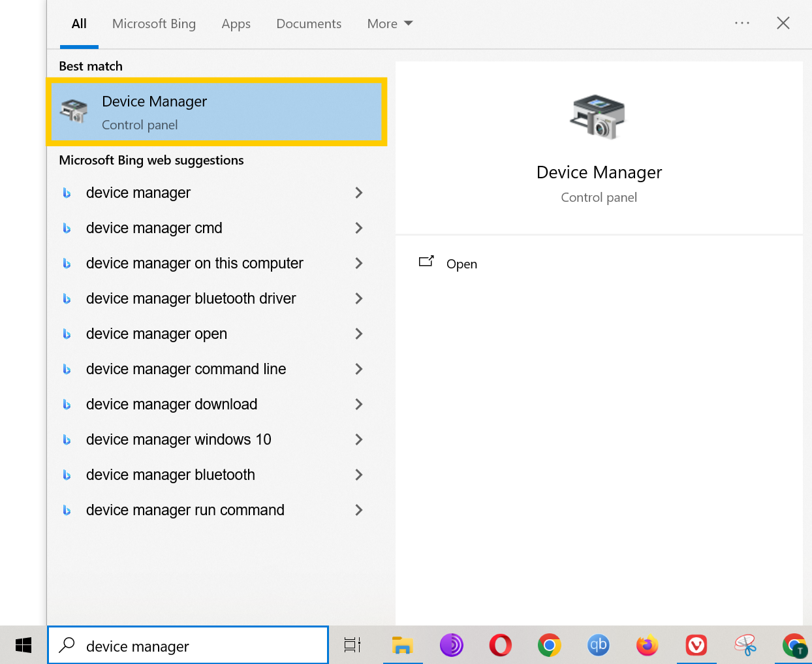Click Bing icon beside 'device manager cmd'
This screenshot has height=664, width=812.
(67, 229)
